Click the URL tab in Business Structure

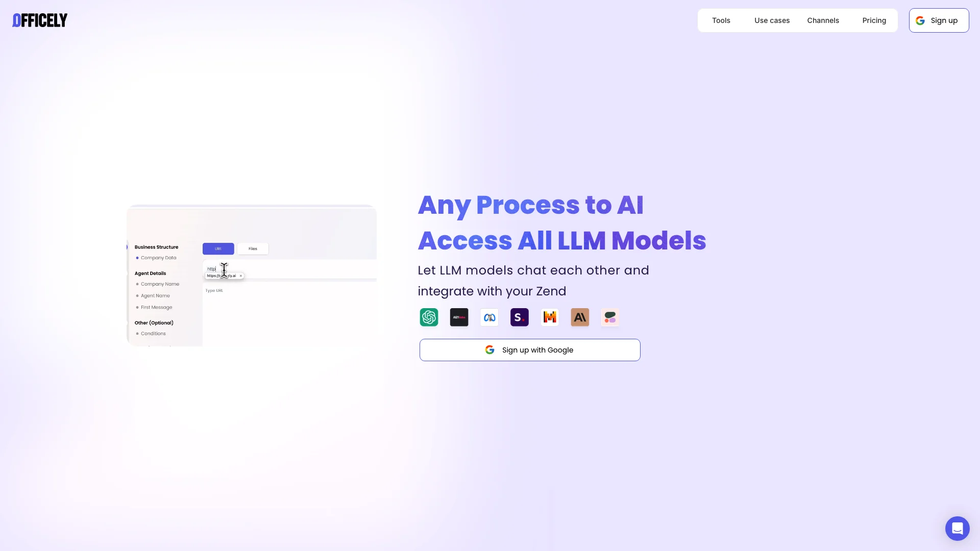(218, 249)
